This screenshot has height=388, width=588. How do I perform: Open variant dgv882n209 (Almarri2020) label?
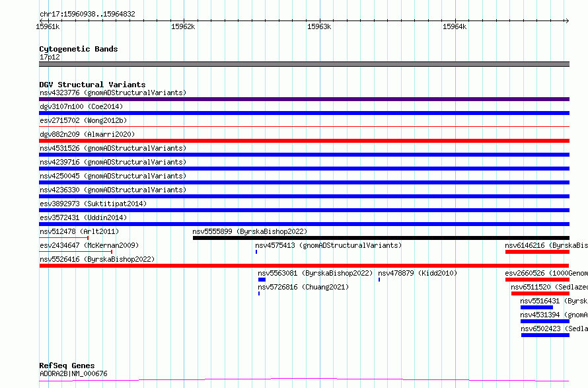[x=87, y=134]
